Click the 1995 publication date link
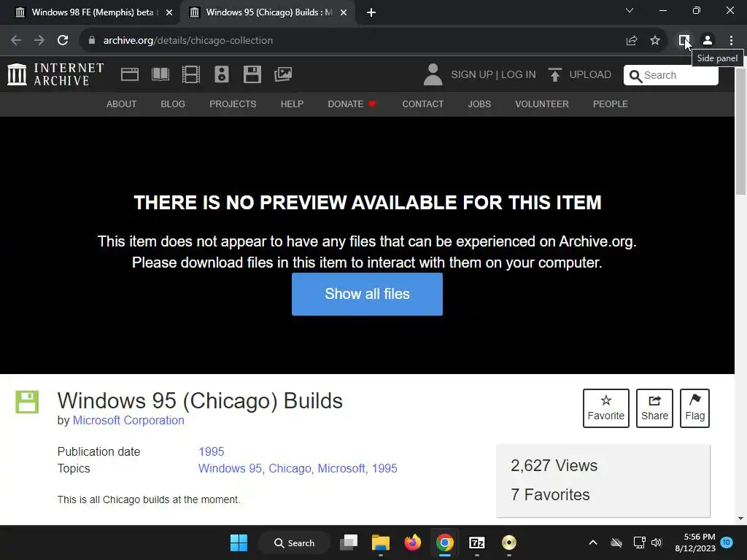 click(211, 451)
